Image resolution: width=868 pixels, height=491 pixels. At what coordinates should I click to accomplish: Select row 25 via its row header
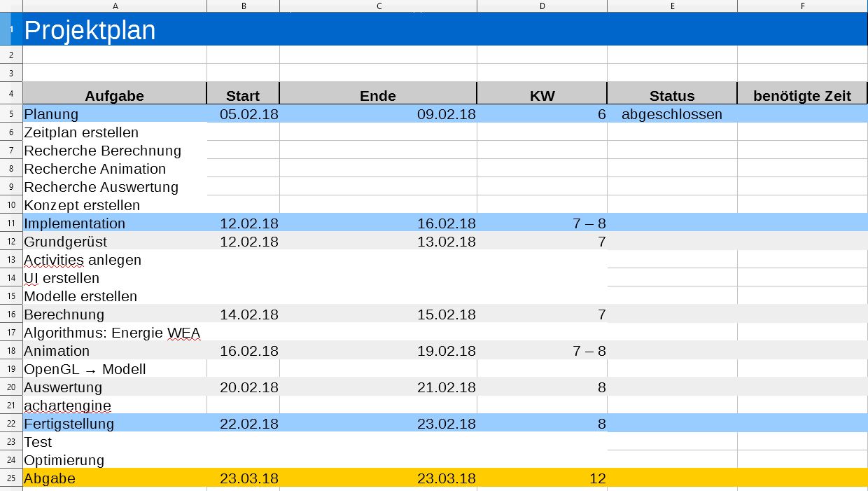11,478
